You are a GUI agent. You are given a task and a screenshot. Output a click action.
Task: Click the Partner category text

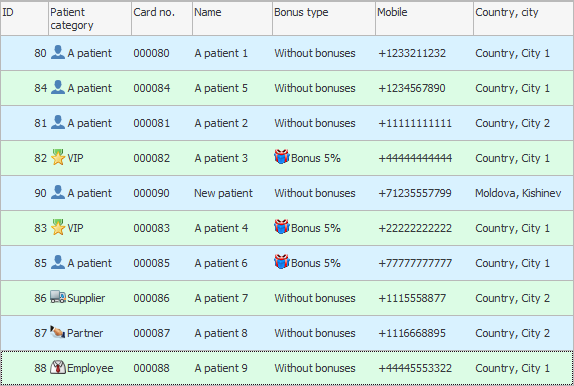pos(85,333)
